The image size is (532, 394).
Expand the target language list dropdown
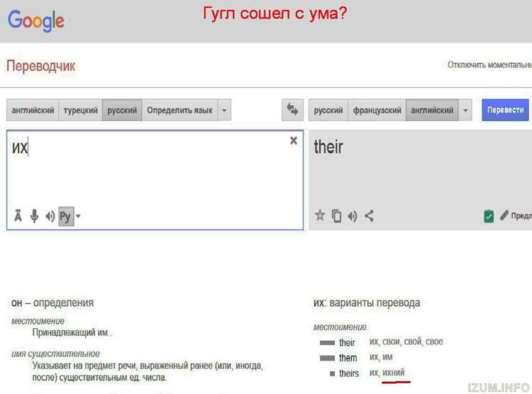(x=465, y=111)
